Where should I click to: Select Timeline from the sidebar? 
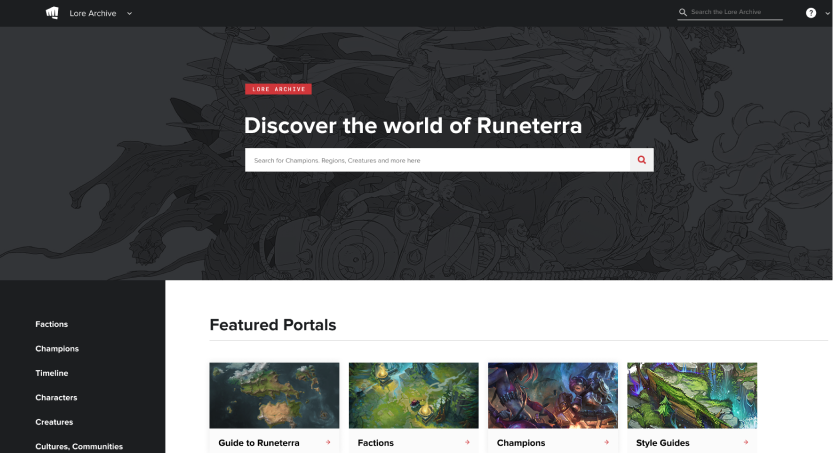[x=52, y=373]
